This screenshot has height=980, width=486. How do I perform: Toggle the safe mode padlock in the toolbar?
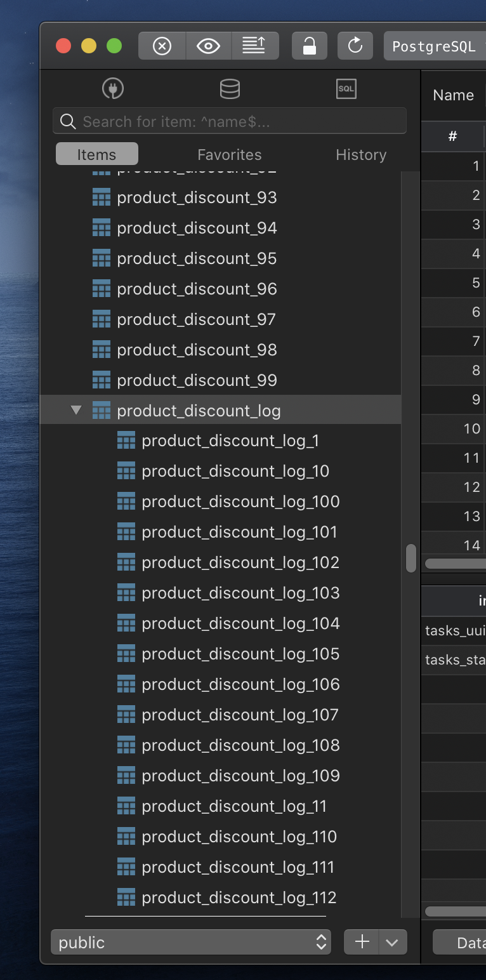(x=309, y=45)
